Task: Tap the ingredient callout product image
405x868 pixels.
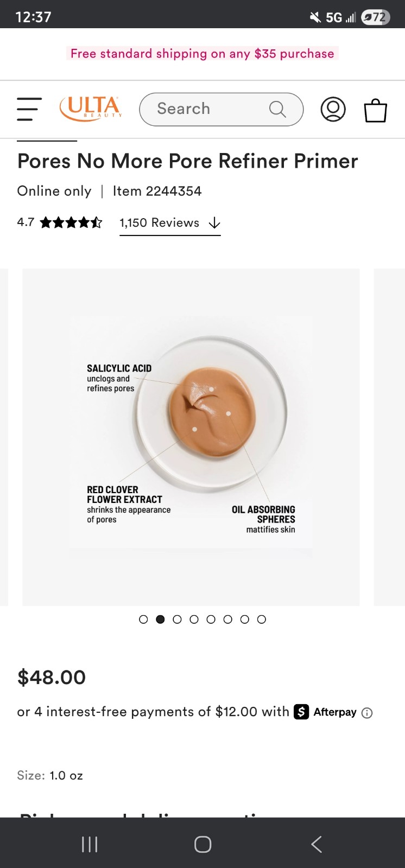Action: pos(191,437)
